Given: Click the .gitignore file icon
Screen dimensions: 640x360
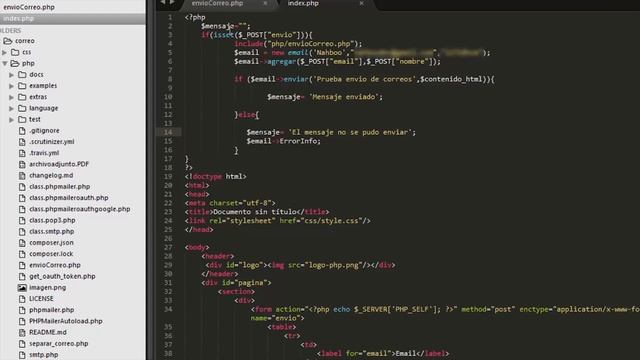Looking at the screenshot, I should tap(22, 131).
